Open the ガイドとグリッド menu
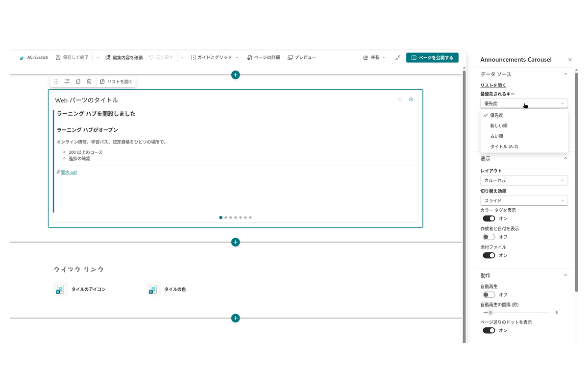The width and height of the screenshot is (588, 392). [x=215, y=57]
